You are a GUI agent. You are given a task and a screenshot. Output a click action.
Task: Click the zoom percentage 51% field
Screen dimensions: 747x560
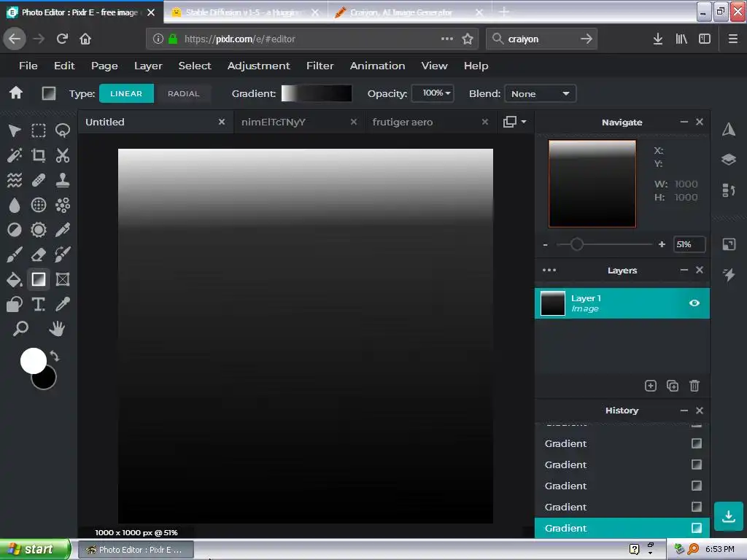[x=689, y=244]
